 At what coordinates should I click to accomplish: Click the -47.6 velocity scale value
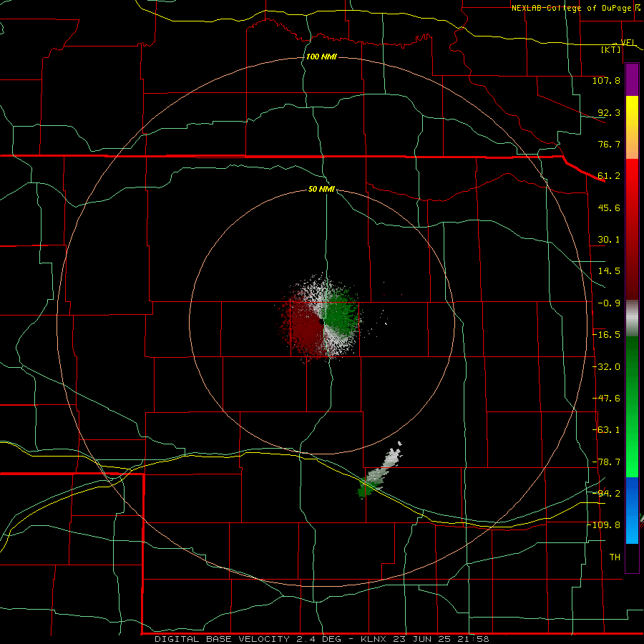(607, 399)
